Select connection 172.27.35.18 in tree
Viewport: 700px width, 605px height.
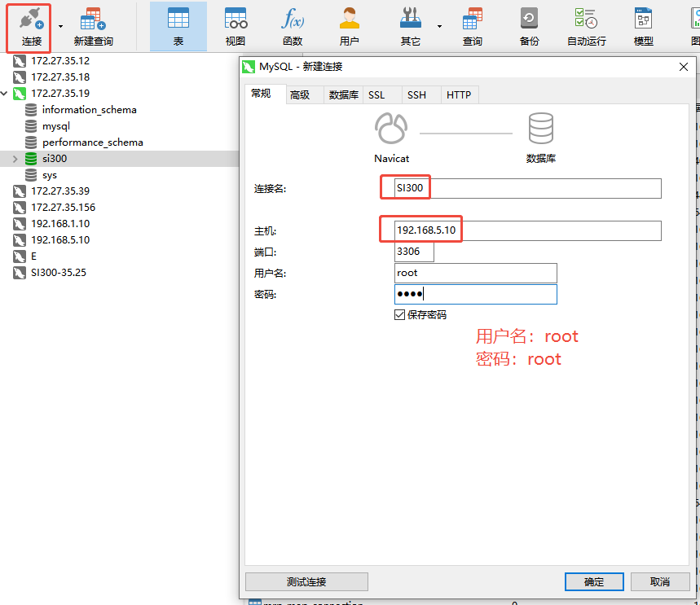pyautogui.click(x=60, y=77)
